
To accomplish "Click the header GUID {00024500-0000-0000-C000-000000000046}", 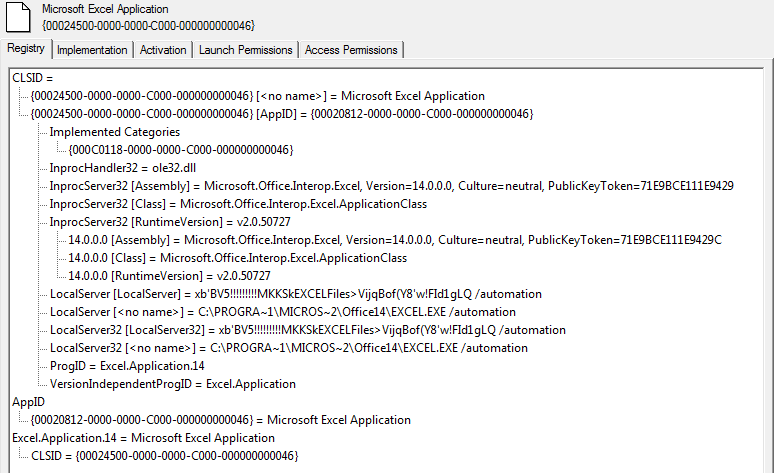I will [149, 25].
